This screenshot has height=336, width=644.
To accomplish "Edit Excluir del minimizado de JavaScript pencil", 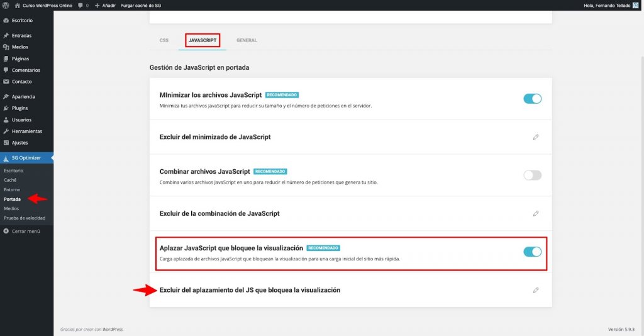I will pos(536,137).
